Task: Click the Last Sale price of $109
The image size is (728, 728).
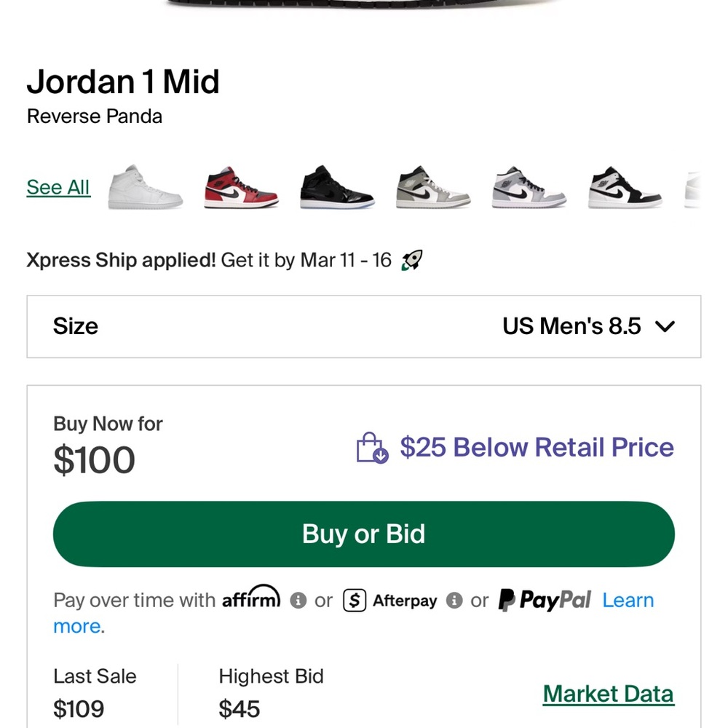Action: click(x=79, y=708)
